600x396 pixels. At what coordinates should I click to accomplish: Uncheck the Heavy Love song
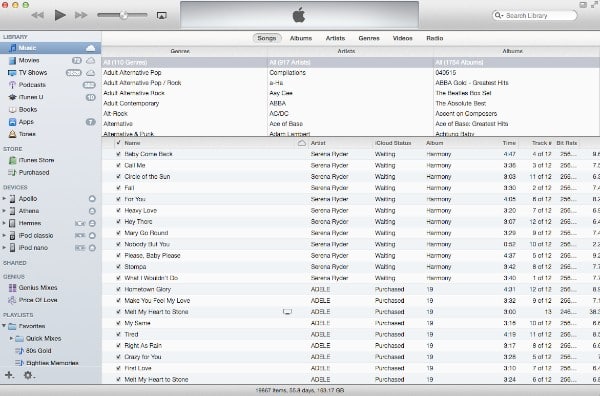[x=118, y=210]
